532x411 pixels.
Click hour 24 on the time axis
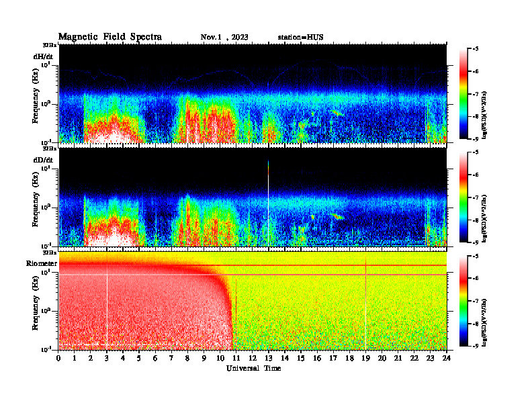[447, 358]
